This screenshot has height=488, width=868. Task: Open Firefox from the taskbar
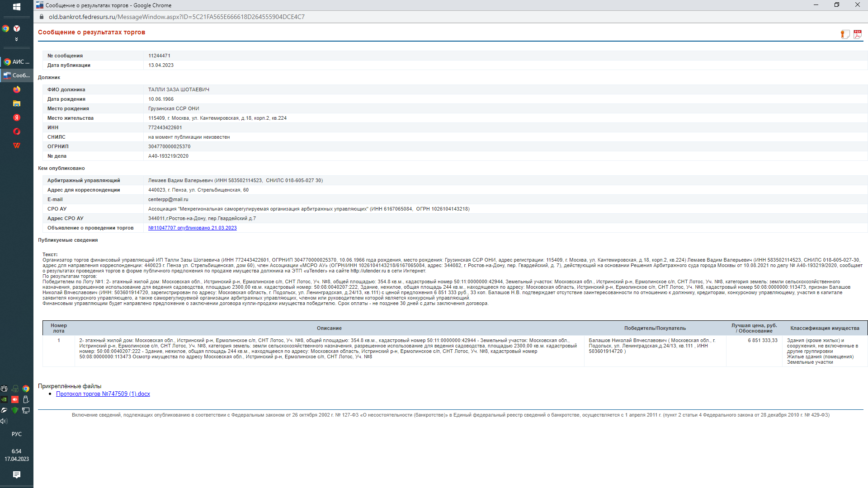[x=17, y=89]
